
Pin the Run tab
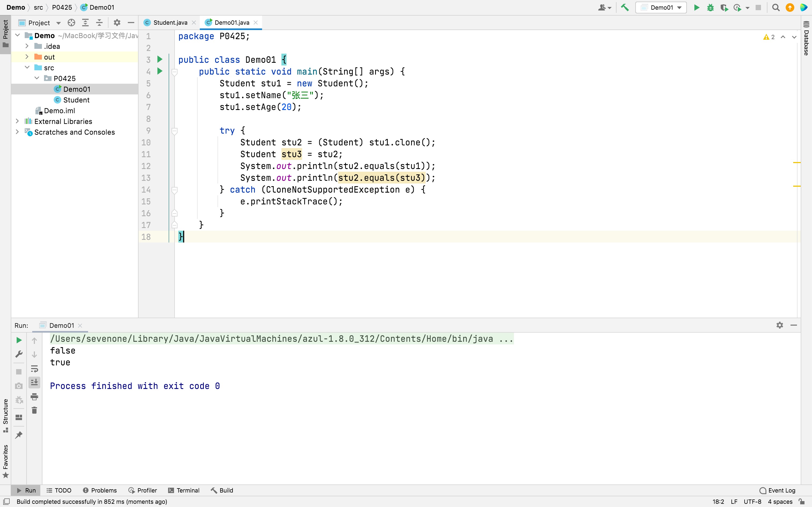point(19,435)
